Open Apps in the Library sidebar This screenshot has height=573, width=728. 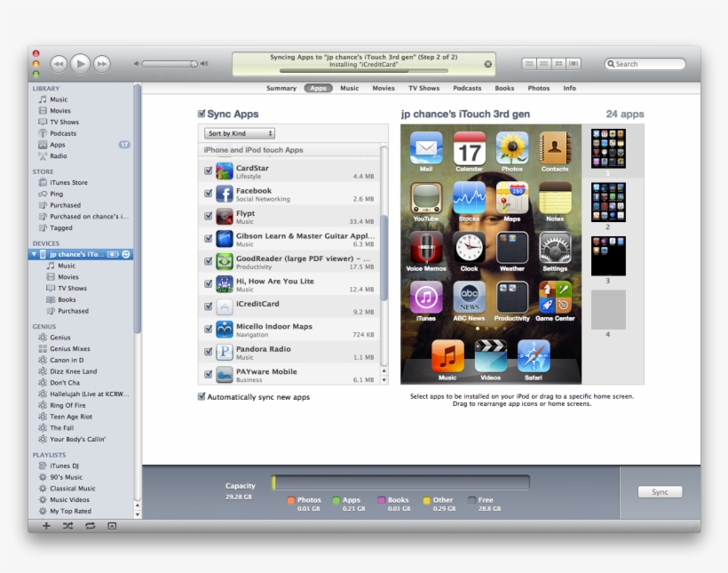tap(58, 145)
